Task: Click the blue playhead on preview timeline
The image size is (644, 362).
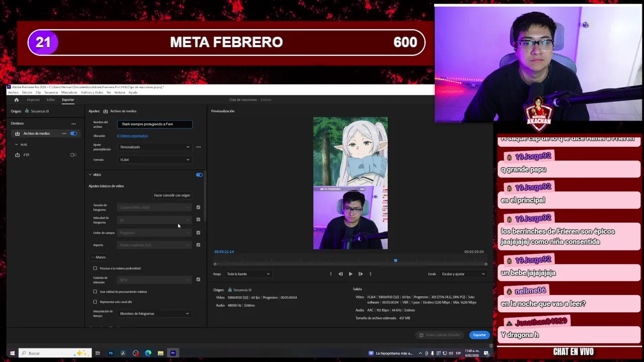Action: tap(395, 260)
